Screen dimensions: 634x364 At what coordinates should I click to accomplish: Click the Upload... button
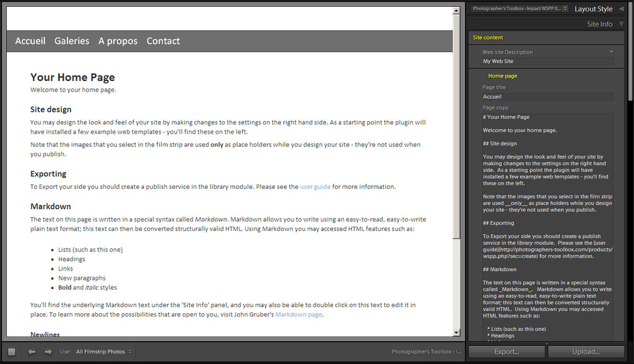point(586,352)
